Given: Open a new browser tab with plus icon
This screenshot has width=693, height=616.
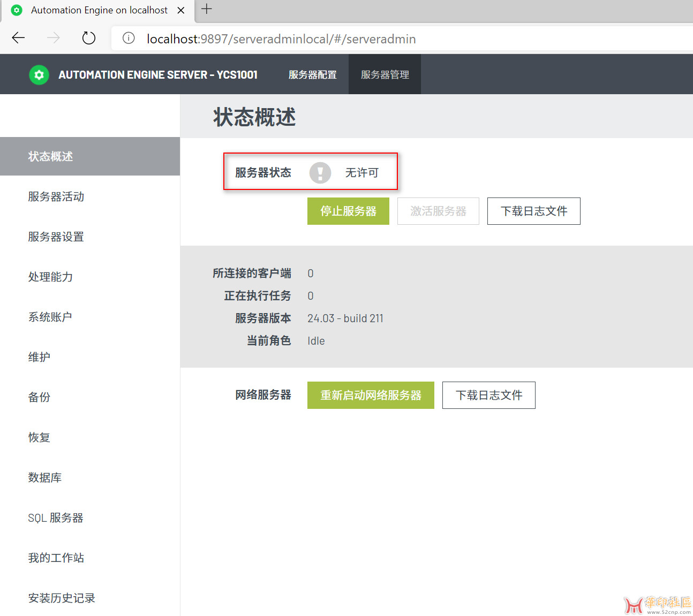Looking at the screenshot, I should click(x=207, y=9).
